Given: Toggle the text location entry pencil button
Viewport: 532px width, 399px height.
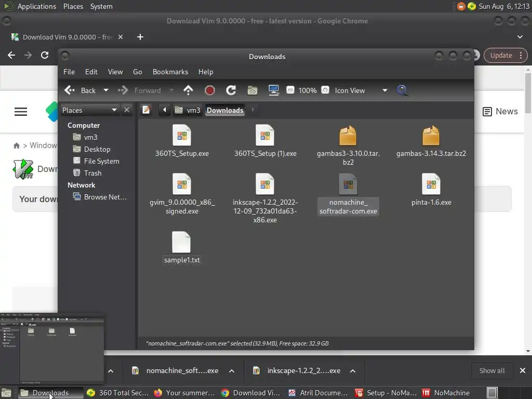Looking at the screenshot, I should point(146,110).
